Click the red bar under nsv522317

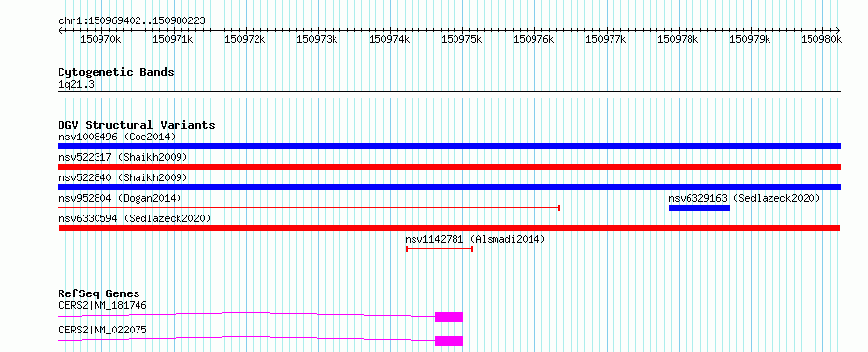click(449, 167)
